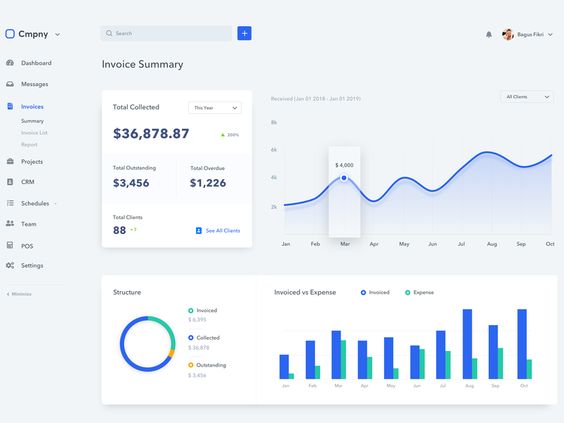This screenshot has height=423, width=564.
Task: Click the user avatar photo
Action: point(508,35)
